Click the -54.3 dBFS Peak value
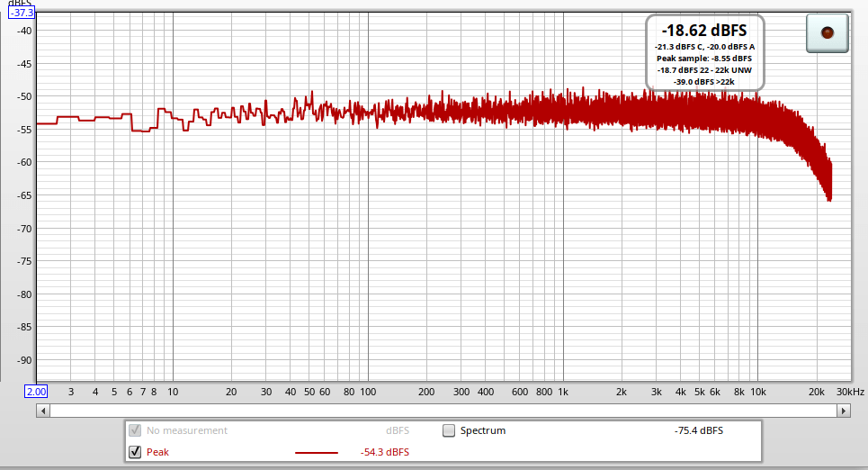Screen dimensions: 868x470 pos(385,452)
